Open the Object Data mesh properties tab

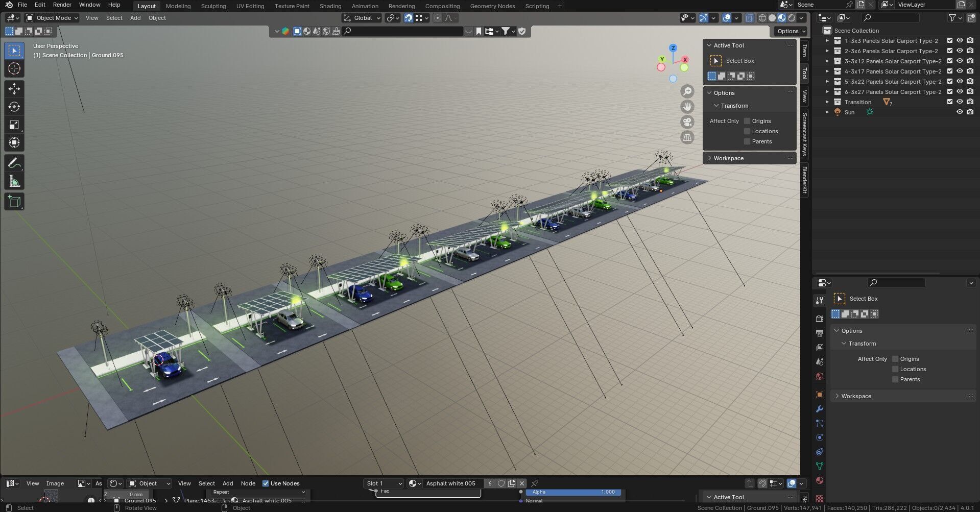coord(820,466)
